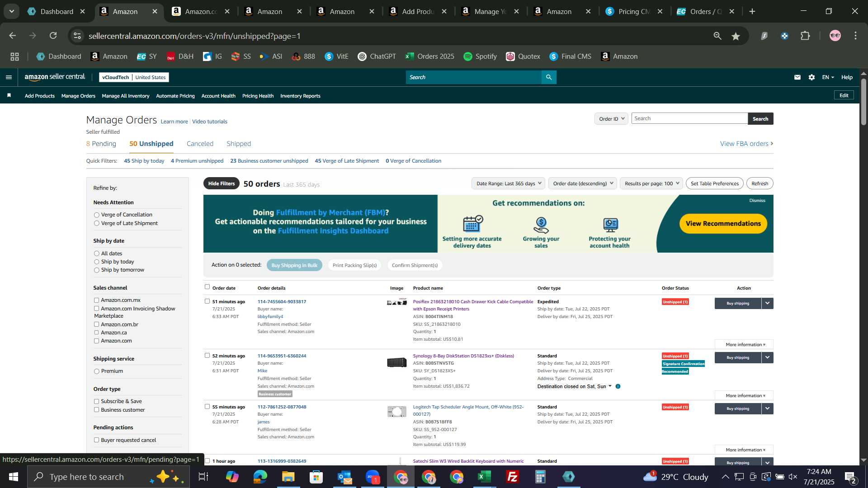The height and width of the screenshot is (488, 868).
Task: Click the magnifier search button in header
Action: tap(549, 77)
